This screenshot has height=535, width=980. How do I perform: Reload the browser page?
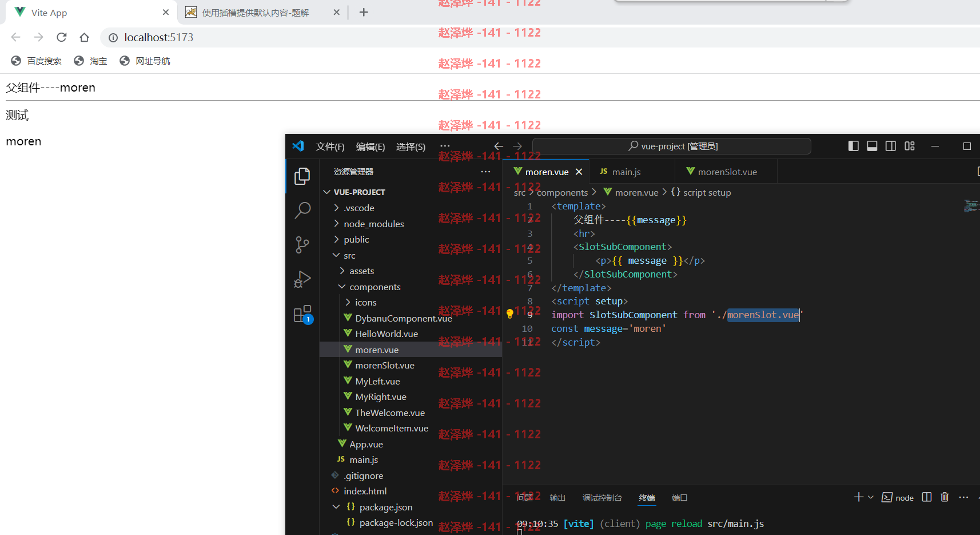click(62, 37)
